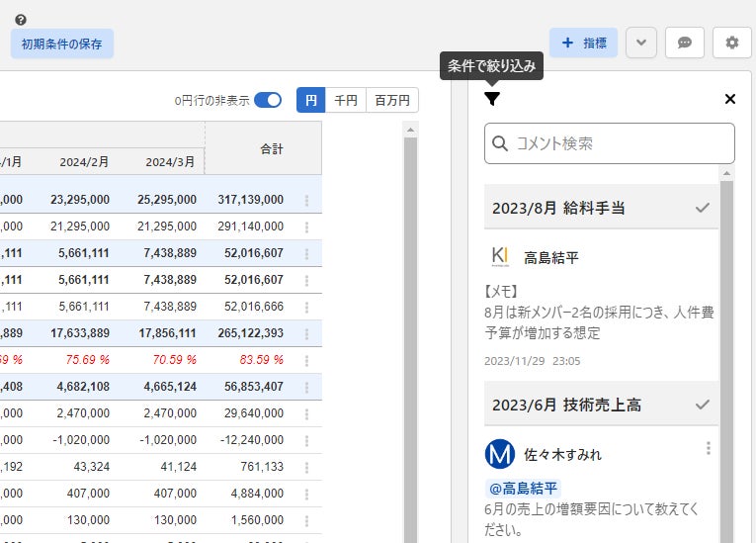Switch units to 百万円
Viewport: 756px width, 543px height.
tap(392, 100)
